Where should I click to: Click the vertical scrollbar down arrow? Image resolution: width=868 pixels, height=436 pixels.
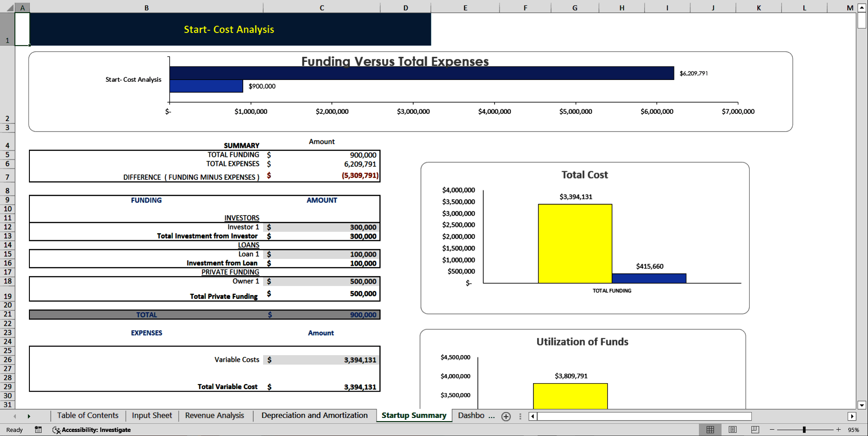[862, 406]
